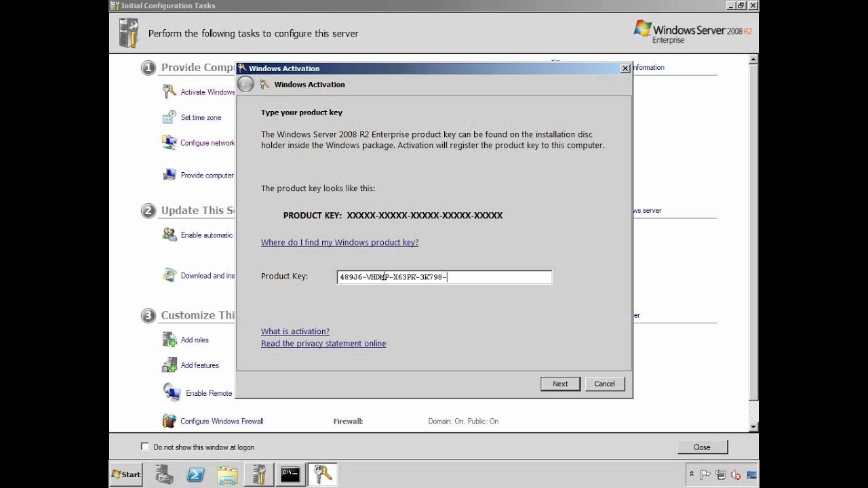868x488 pixels.
Task: Click the Add features link
Action: click(x=199, y=365)
